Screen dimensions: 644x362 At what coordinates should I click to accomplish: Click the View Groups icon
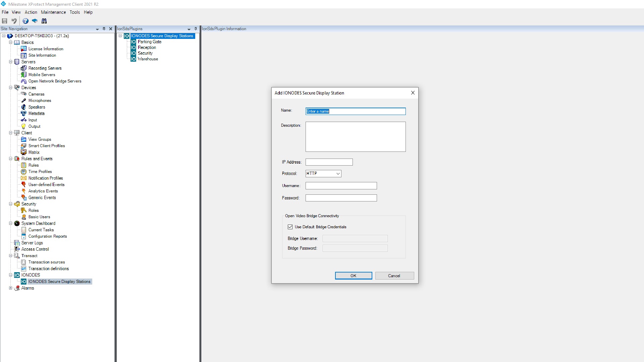(x=24, y=139)
